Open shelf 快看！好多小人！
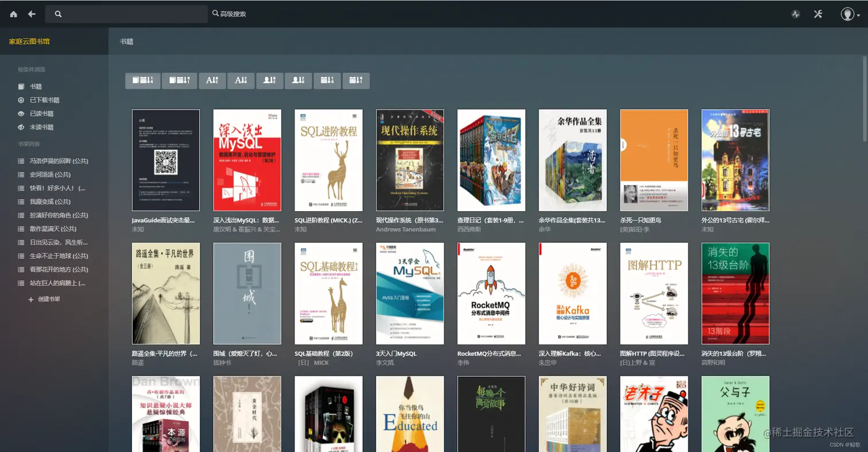868x452 pixels. 52,188
